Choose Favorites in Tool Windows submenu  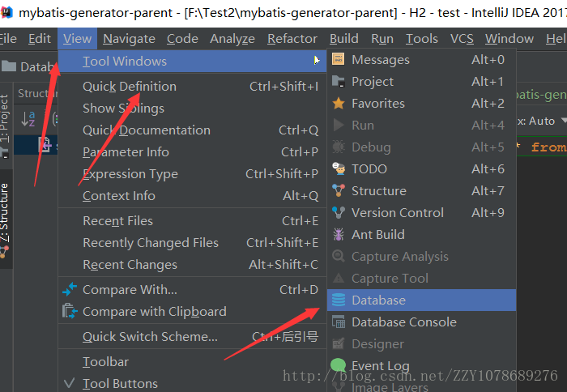[x=422, y=104]
